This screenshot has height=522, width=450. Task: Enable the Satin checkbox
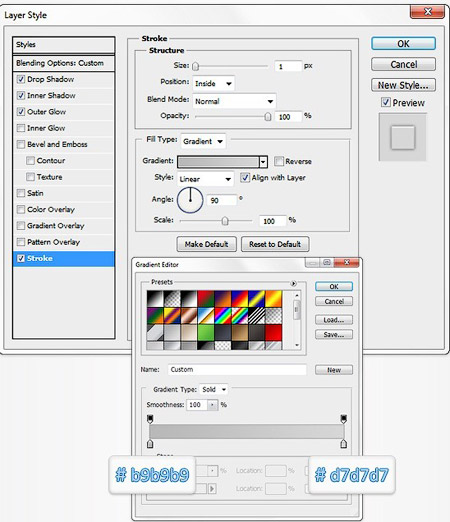(21, 193)
